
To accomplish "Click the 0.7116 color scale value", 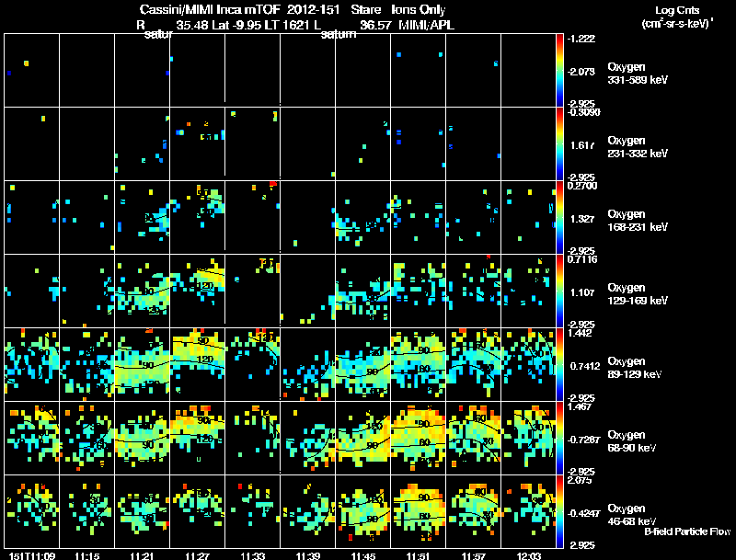I will [582, 259].
